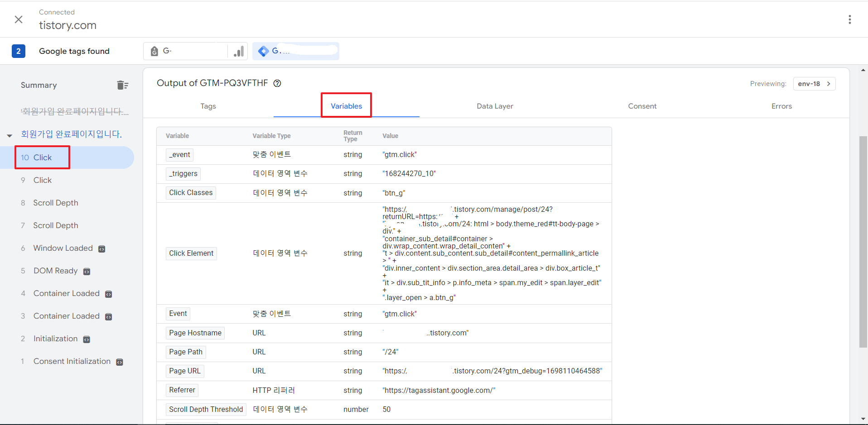Close the Tag Assistant debug panel

point(19,19)
